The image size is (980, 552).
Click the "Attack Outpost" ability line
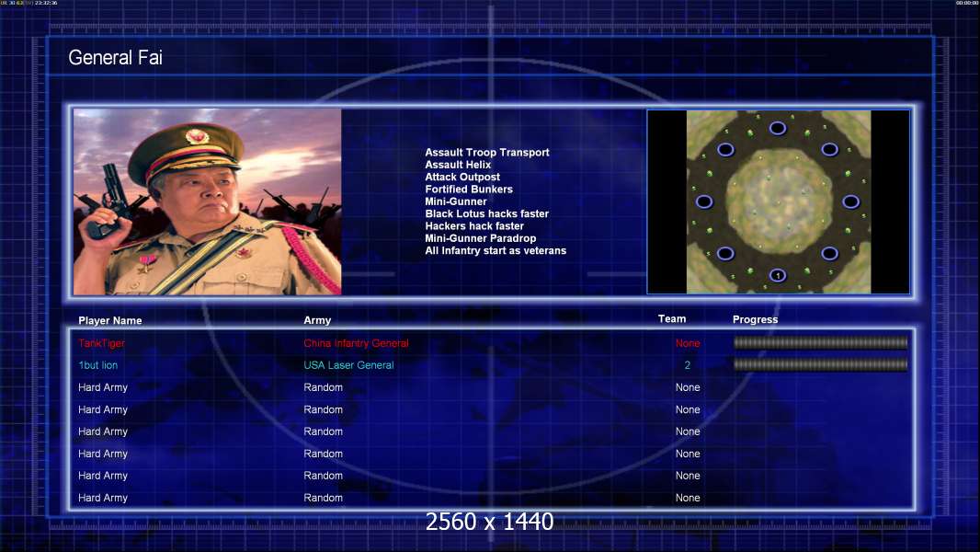click(462, 177)
